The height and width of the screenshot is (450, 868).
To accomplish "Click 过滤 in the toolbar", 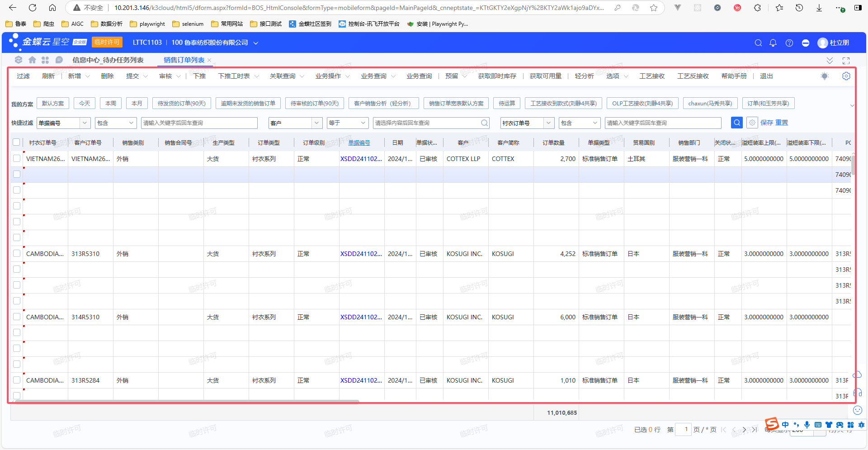I will (24, 76).
